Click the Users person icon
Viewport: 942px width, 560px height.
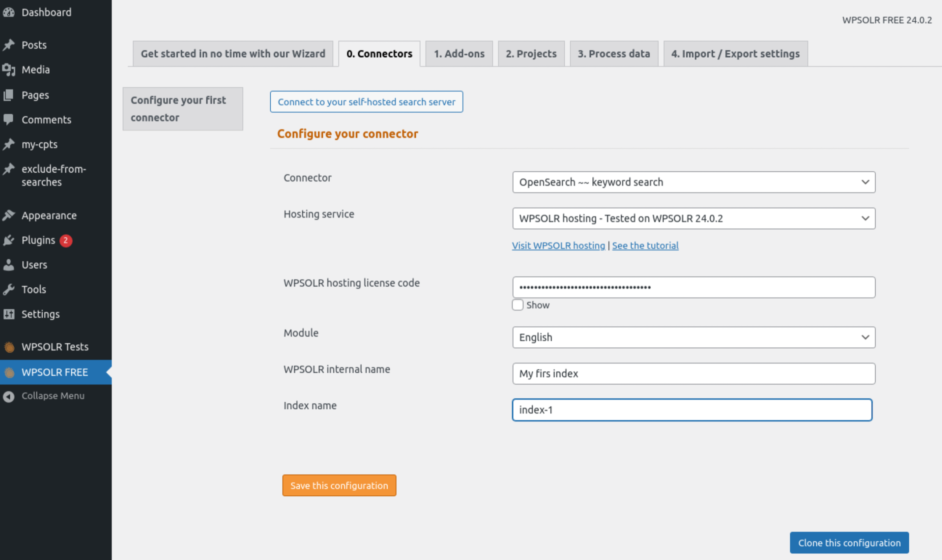[9, 265]
